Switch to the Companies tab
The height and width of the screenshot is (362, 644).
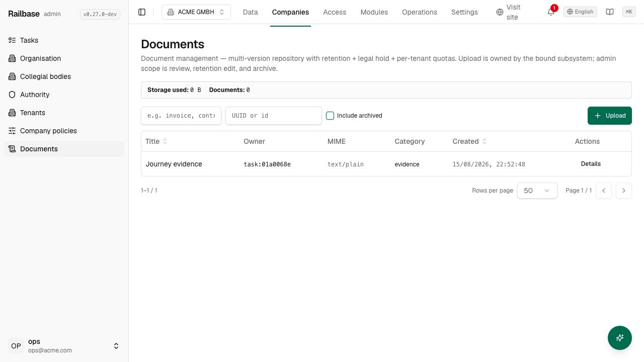tap(290, 12)
